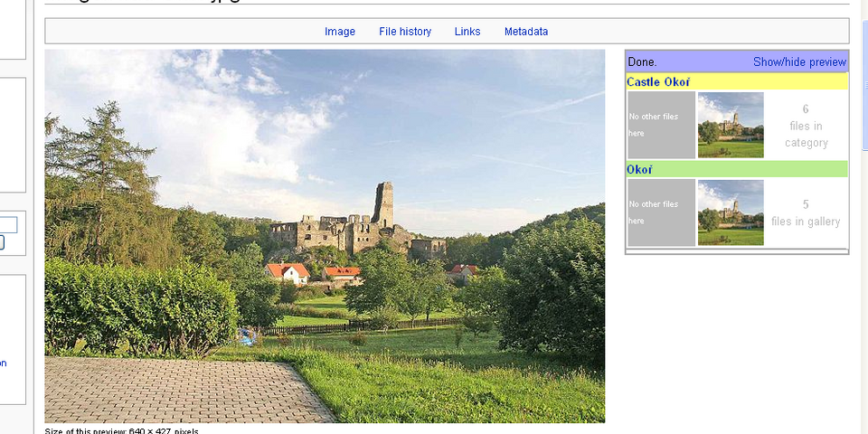
Task: Jump to the Image section
Action: tap(340, 32)
